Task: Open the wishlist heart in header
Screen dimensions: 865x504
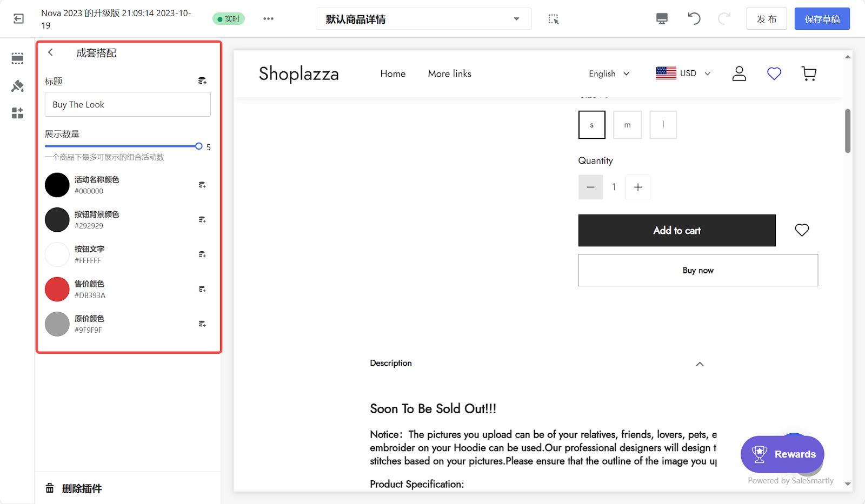Action: [774, 73]
